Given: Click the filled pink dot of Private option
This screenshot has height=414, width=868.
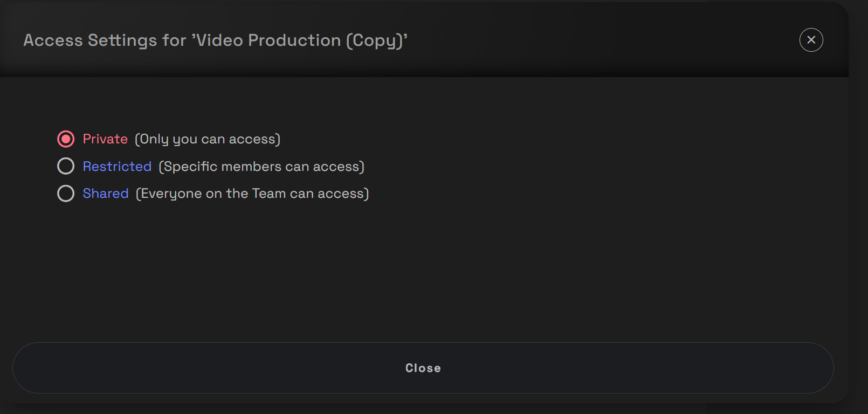Looking at the screenshot, I should tap(66, 139).
